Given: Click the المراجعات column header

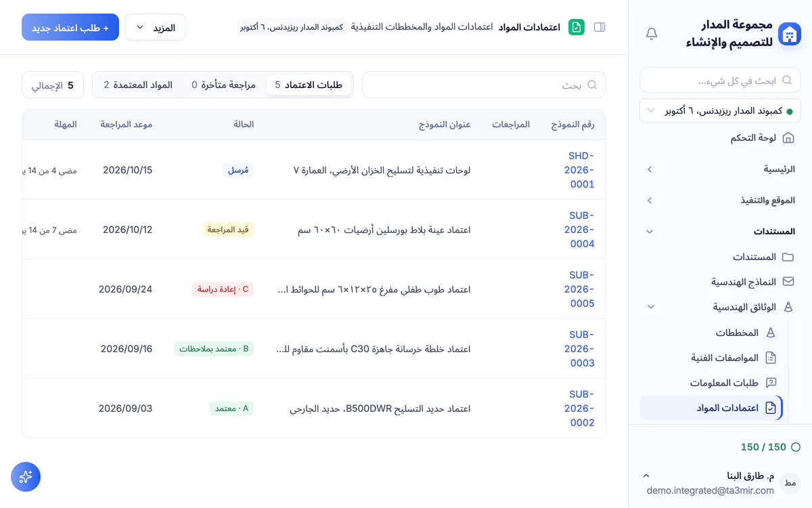Looking at the screenshot, I should pos(511,125).
